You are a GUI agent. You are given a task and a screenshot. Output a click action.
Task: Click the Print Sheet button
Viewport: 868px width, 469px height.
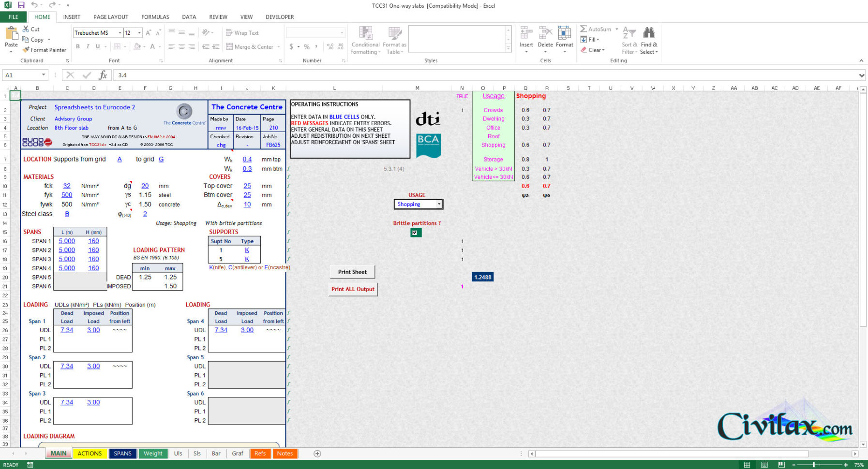click(352, 272)
